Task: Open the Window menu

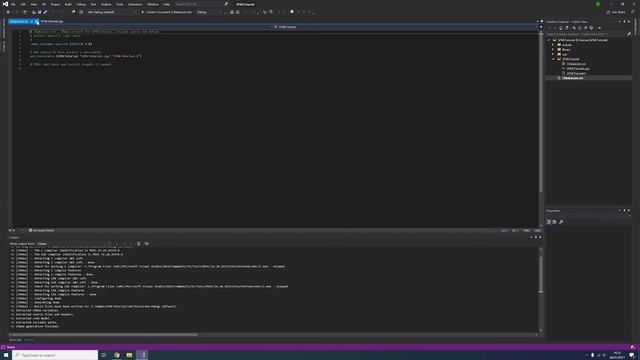Action: tap(153, 4)
